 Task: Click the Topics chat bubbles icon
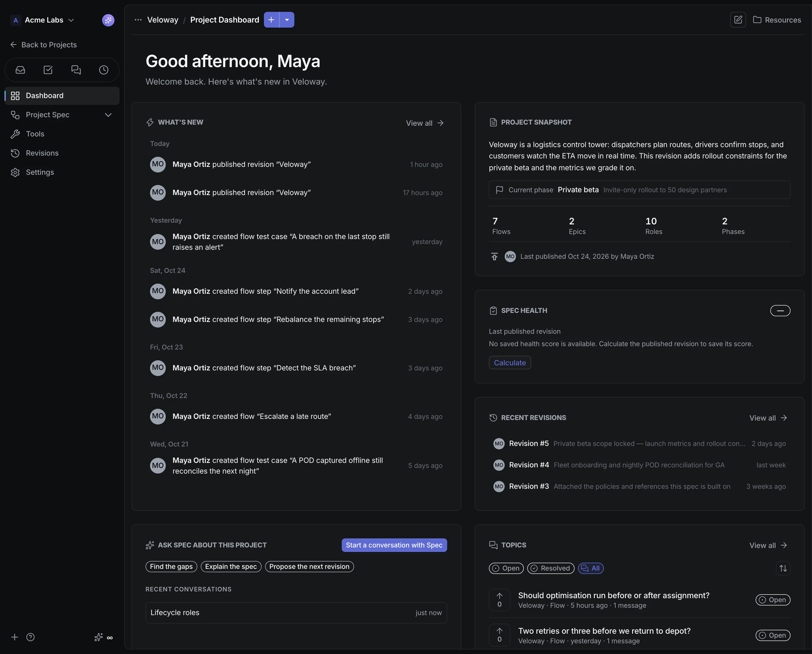point(493,545)
